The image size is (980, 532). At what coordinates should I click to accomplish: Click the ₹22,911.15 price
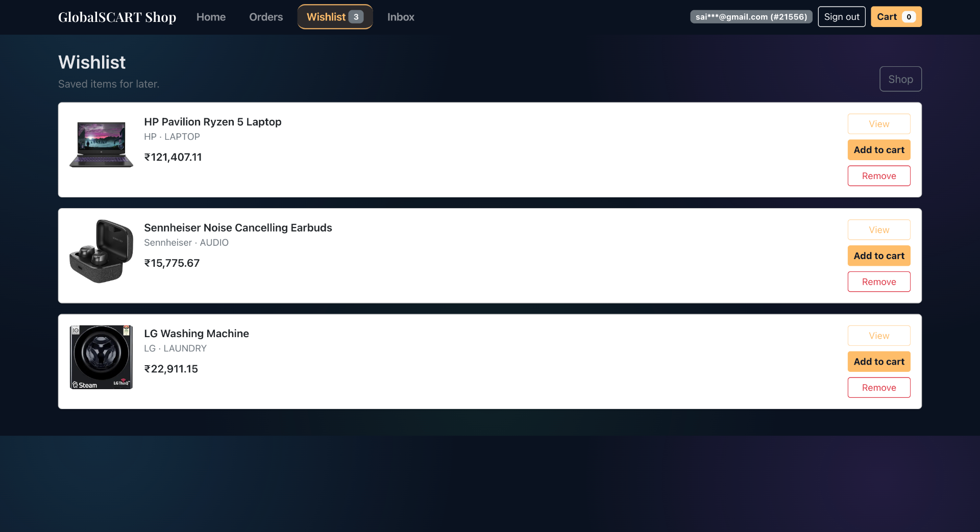(171, 369)
